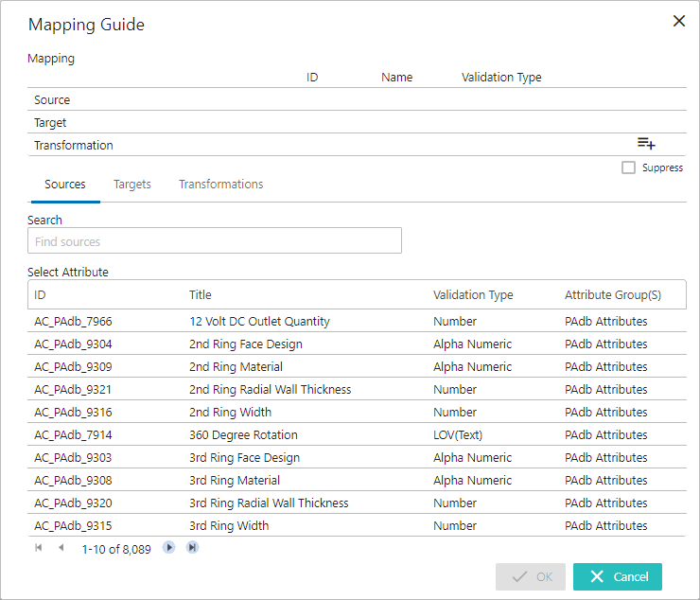Enable the Suppress checkbox
This screenshot has width=700, height=600.
[628, 168]
